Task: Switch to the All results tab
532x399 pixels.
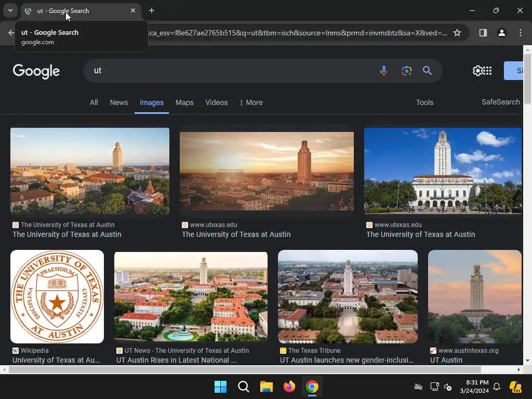Action: 94,102
